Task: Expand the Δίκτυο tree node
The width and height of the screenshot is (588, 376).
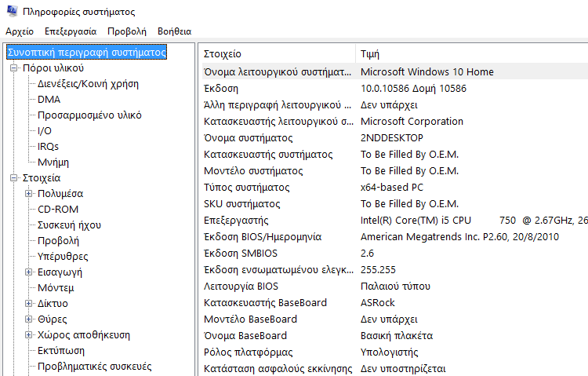Action: pyautogui.click(x=28, y=304)
